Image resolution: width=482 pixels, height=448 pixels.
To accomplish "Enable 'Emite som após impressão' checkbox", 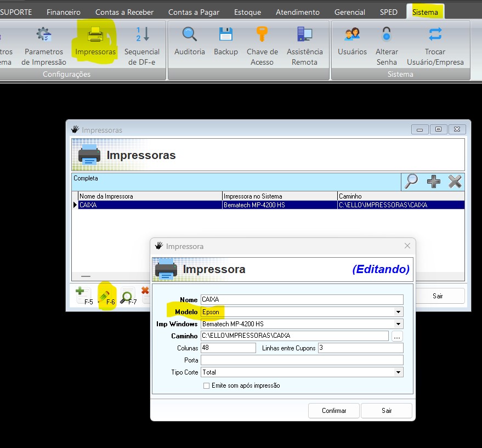I will point(207,385).
